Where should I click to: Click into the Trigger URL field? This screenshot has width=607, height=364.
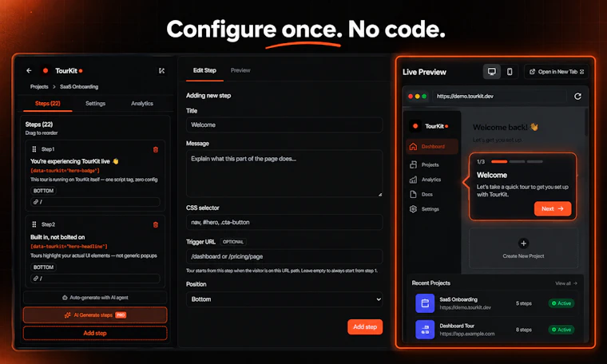[x=284, y=256]
